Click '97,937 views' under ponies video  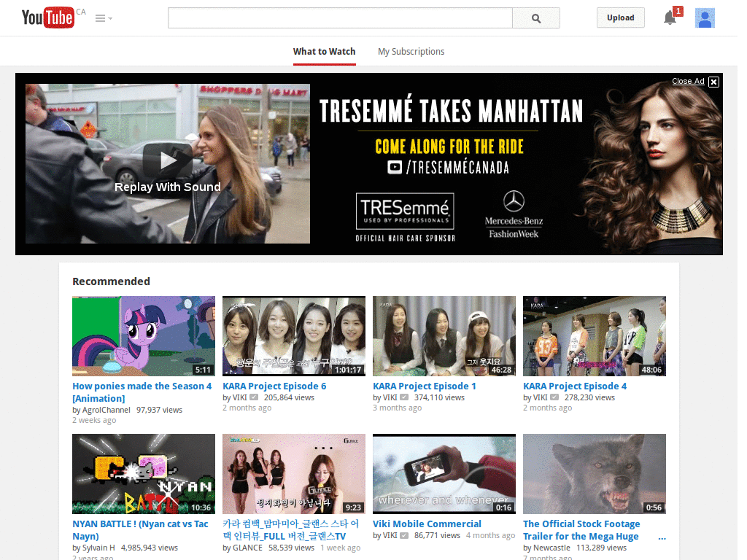point(159,410)
